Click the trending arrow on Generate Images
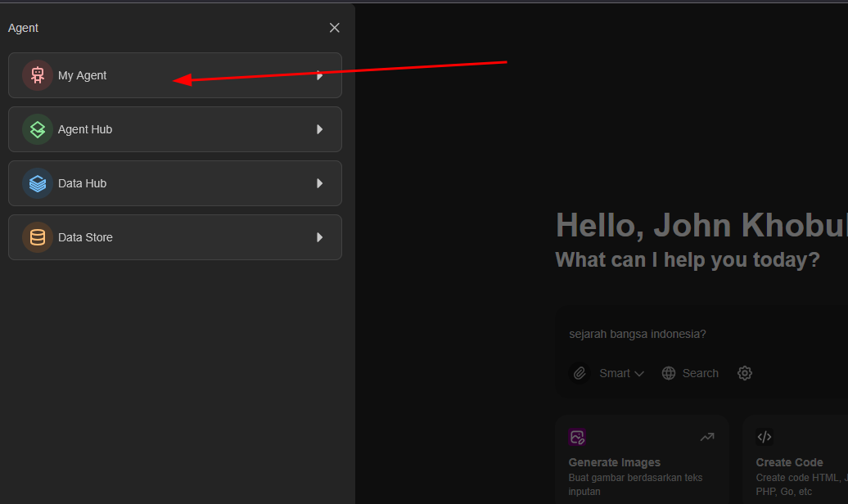848x504 pixels. (707, 437)
